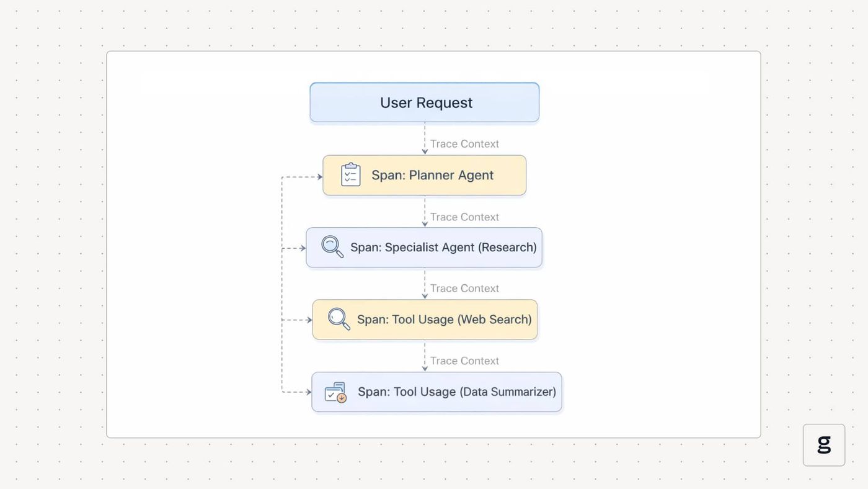Select the Span: Tool Usage (Data Summarizer) node
This screenshot has width=868, height=489.
coord(436,392)
